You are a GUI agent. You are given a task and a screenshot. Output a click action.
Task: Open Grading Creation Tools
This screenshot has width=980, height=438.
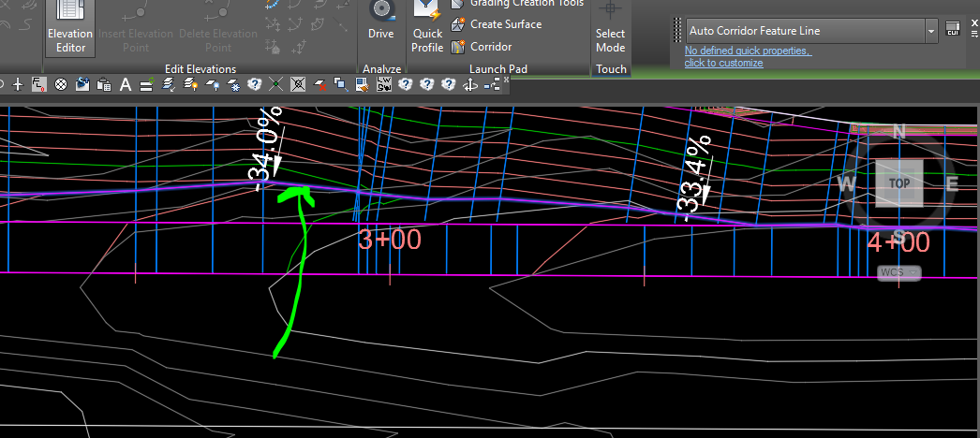point(518,4)
